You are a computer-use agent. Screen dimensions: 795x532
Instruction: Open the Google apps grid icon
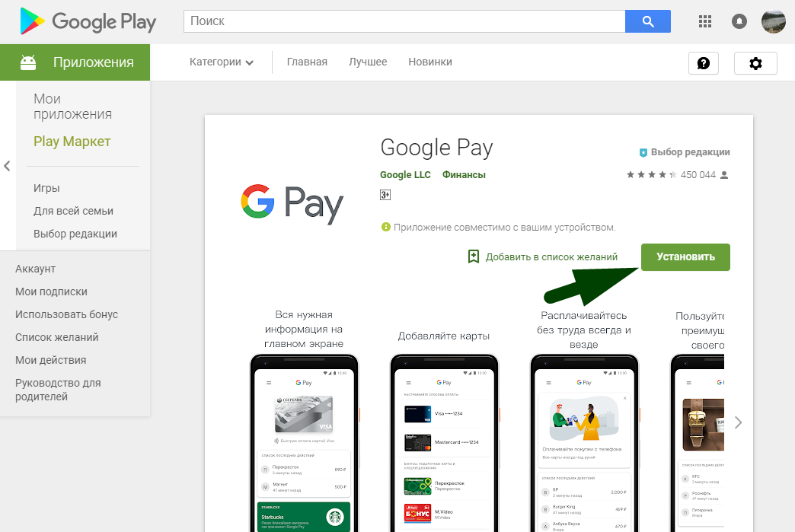[x=704, y=21]
